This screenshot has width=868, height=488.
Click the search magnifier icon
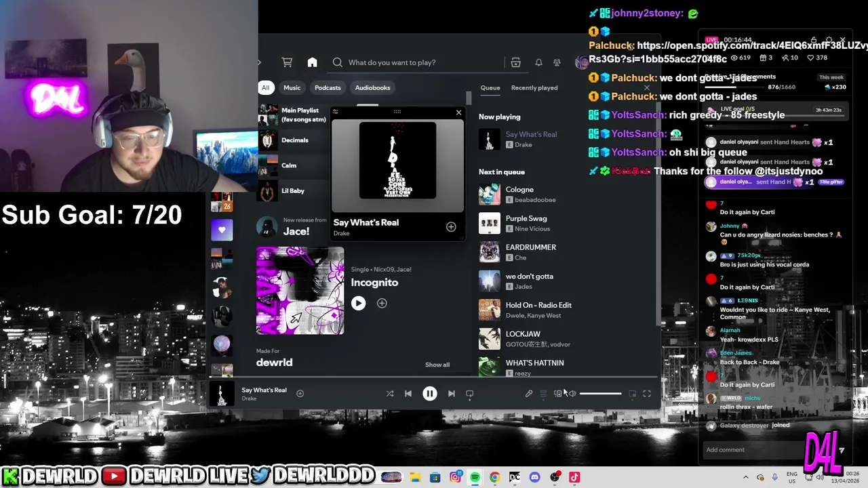[x=338, y=62]
